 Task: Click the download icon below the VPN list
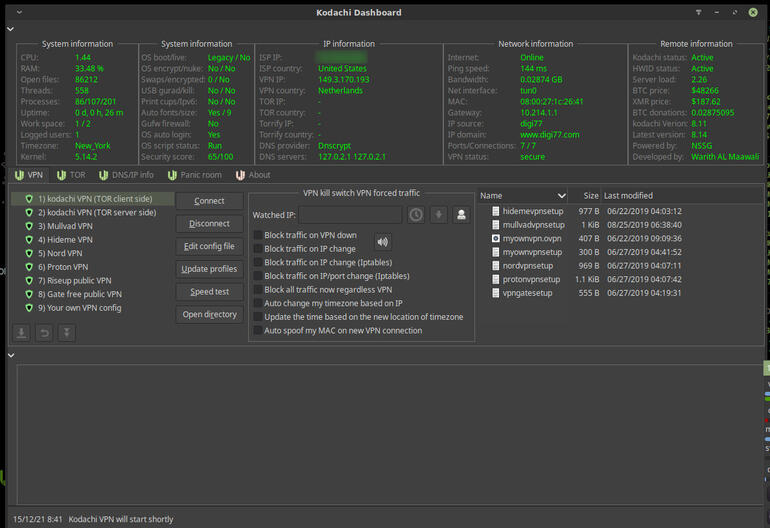(x=21, y=333)
